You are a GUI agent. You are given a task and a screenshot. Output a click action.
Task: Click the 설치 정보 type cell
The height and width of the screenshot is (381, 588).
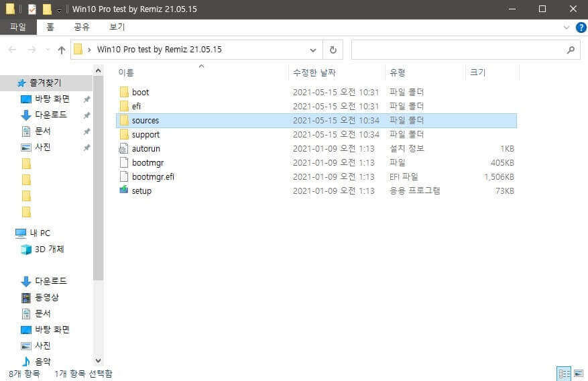point(406,148)
